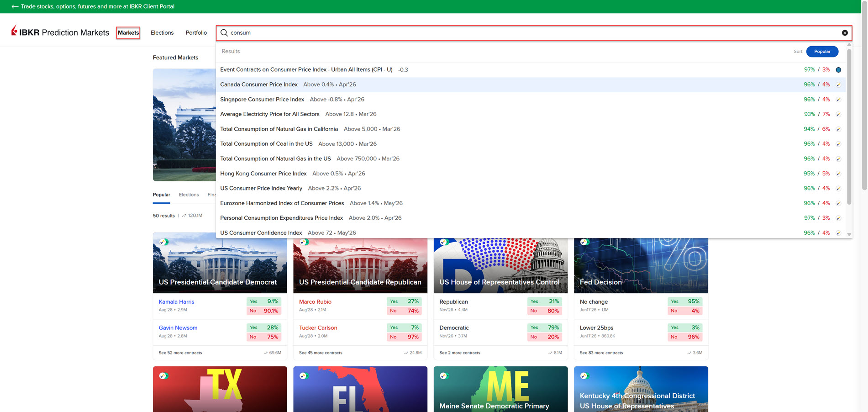The image size is (868, 412).
Task: Click the IBKR Prediction Markets logo
Action: pyautogui.click(x=60, y=32)
